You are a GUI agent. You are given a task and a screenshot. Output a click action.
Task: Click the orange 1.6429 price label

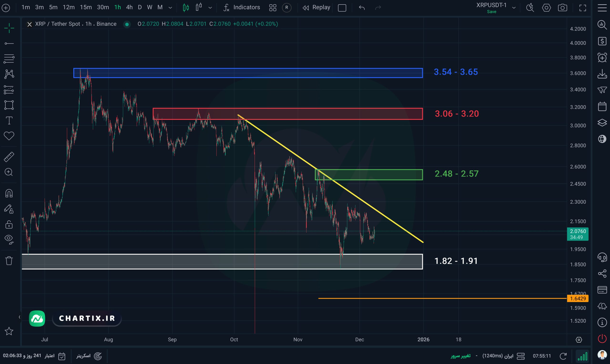[578, 298]
